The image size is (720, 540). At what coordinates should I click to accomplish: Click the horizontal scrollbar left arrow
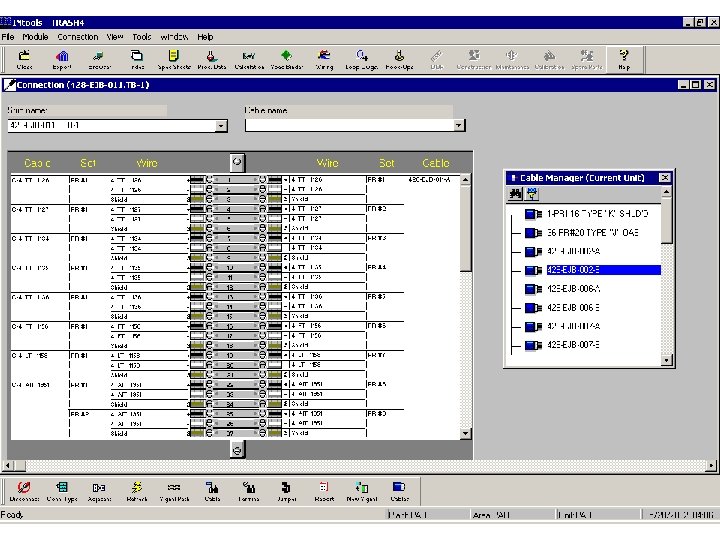(x=7, y=466)
